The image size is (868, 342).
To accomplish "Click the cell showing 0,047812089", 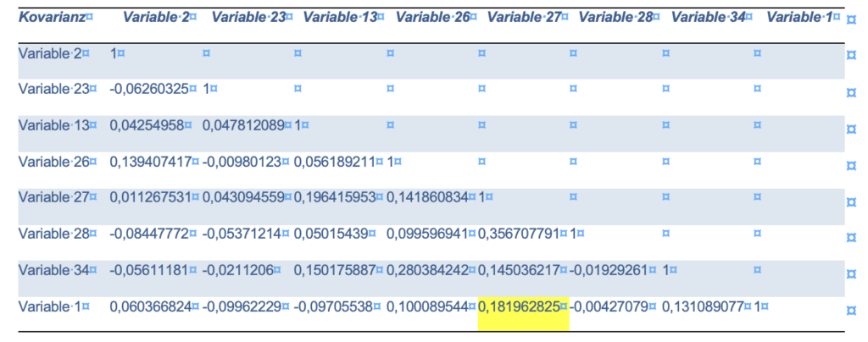I will click(245, 125).
